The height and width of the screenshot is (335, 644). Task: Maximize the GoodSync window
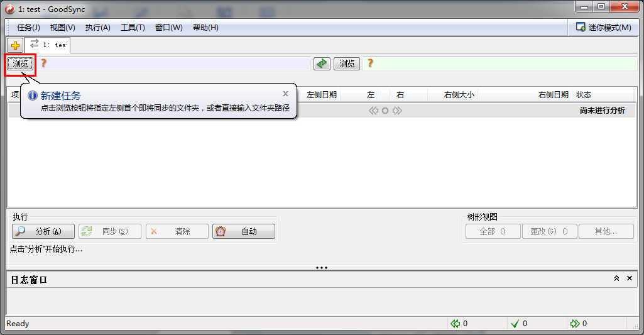point(601,6)
